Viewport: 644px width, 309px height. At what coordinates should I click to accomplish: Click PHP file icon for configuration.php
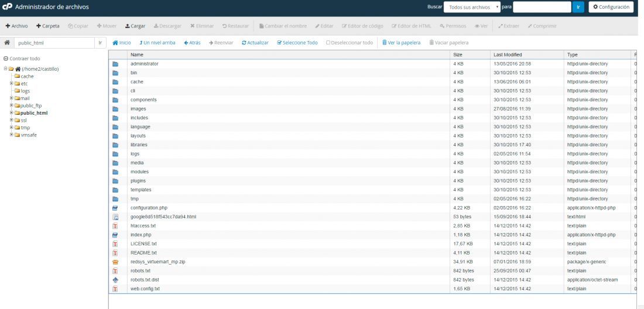115,208
